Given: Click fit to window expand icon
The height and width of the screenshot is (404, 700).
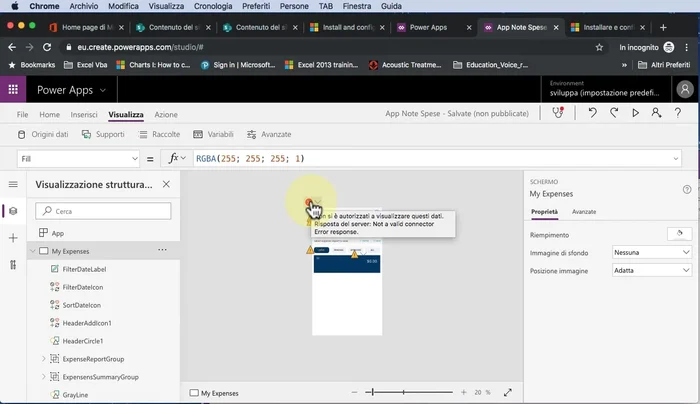Looking at the screenshot, I should 508,392.
